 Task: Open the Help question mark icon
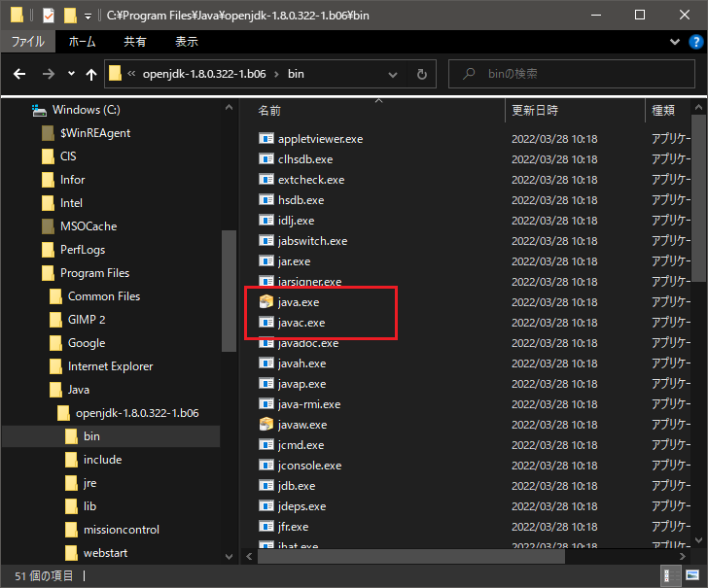(695, 43)
